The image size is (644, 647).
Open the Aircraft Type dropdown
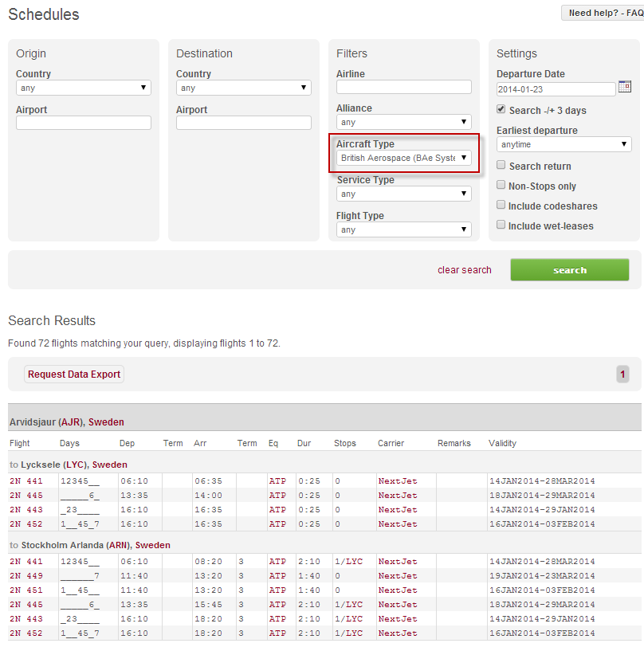click(x=403, y=159)
